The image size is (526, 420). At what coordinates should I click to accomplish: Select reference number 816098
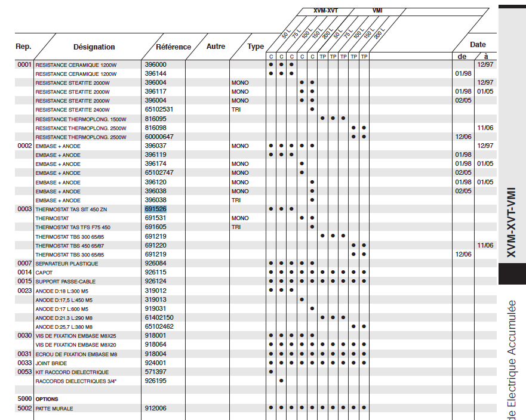pos(156,128)
